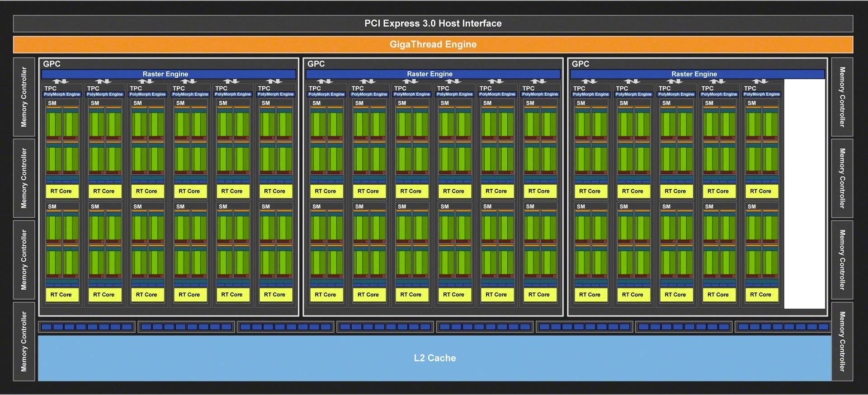Click the GPC label of the middle cluster
This screenshot has height=395, width=868.
pos(316,64)
